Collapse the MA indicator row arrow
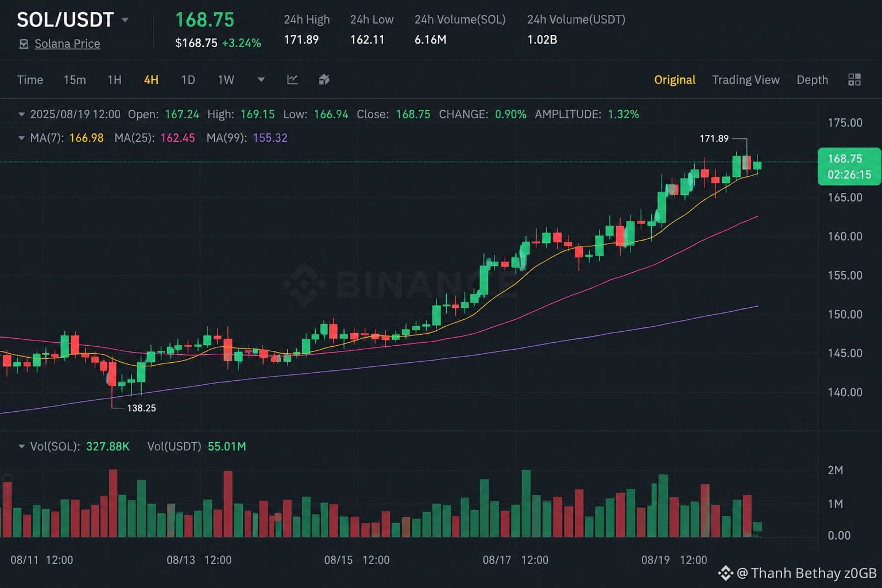Screen dimensions: 882x588 coord(21,138)
